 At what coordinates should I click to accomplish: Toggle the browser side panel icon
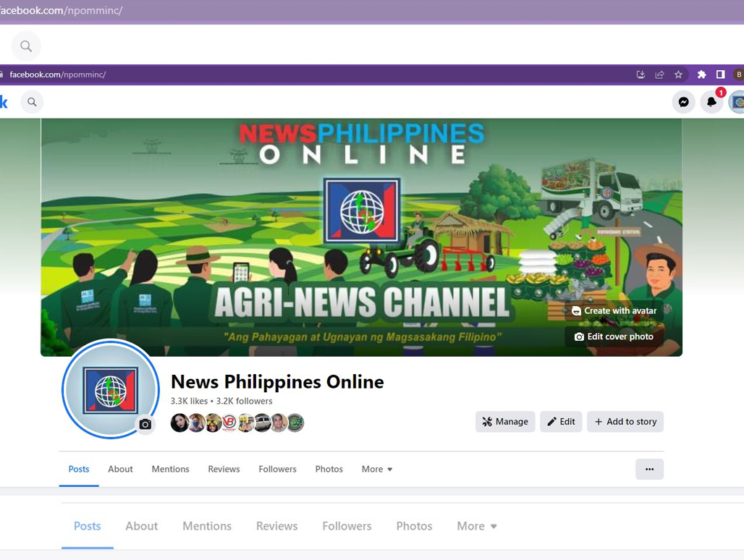point(720,75)
